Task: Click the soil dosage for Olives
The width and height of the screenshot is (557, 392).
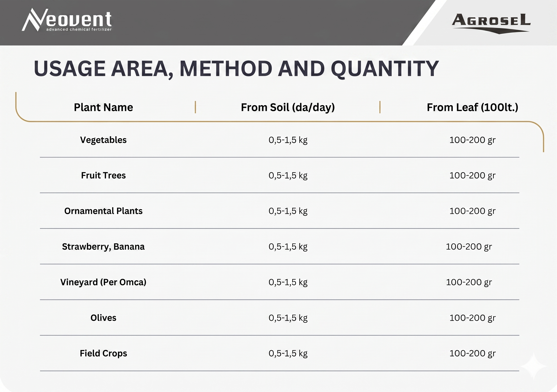Action: tap(288, 318)
